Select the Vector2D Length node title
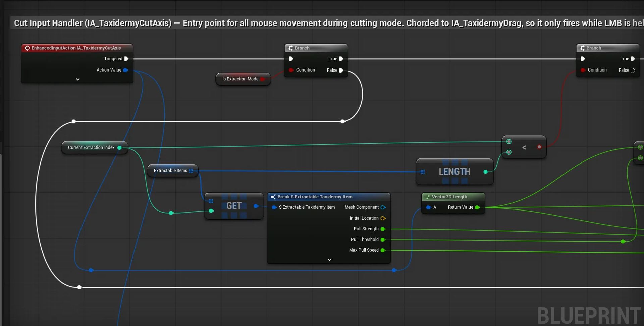The height and width of the screenshot is (326, 644). pyautogui.click(x=453, y=197)
